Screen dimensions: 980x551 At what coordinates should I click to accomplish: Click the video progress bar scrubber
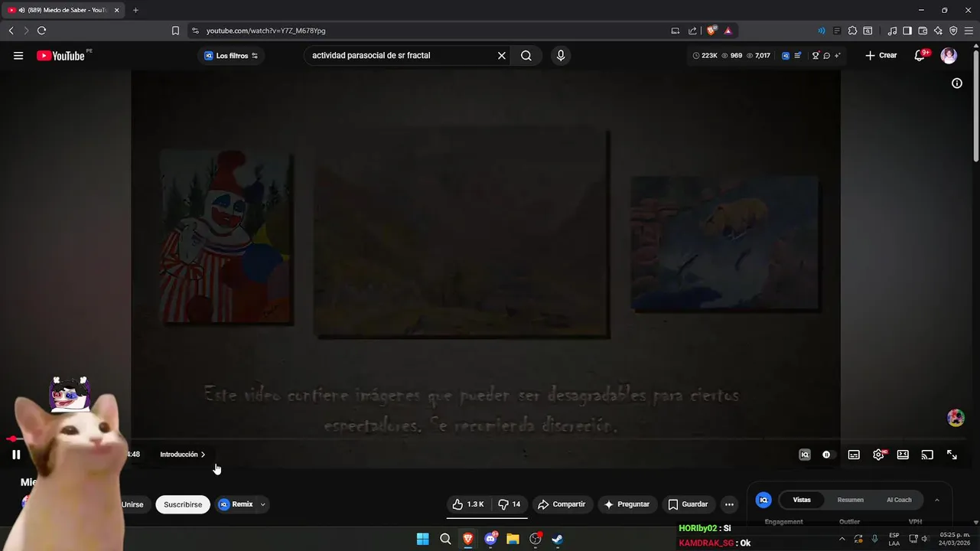coord(12,439)
